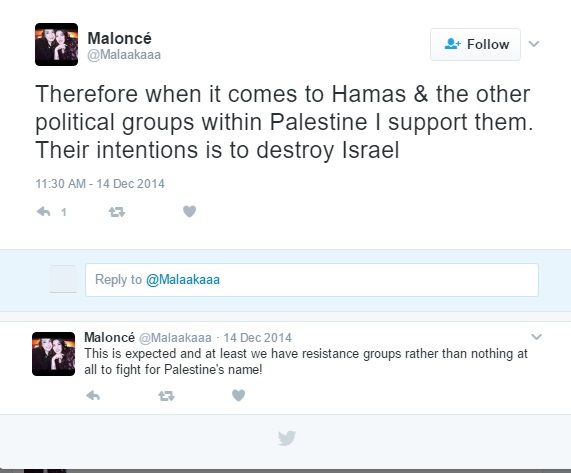The height and width of the screenshot is (473, 571).
Task: Click the Twitter bird icon at the bottom
Action: 287,438
